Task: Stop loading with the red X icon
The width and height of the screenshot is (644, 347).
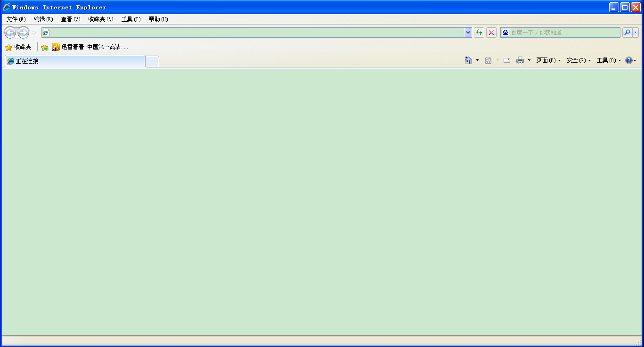Action: coord(491,33)
